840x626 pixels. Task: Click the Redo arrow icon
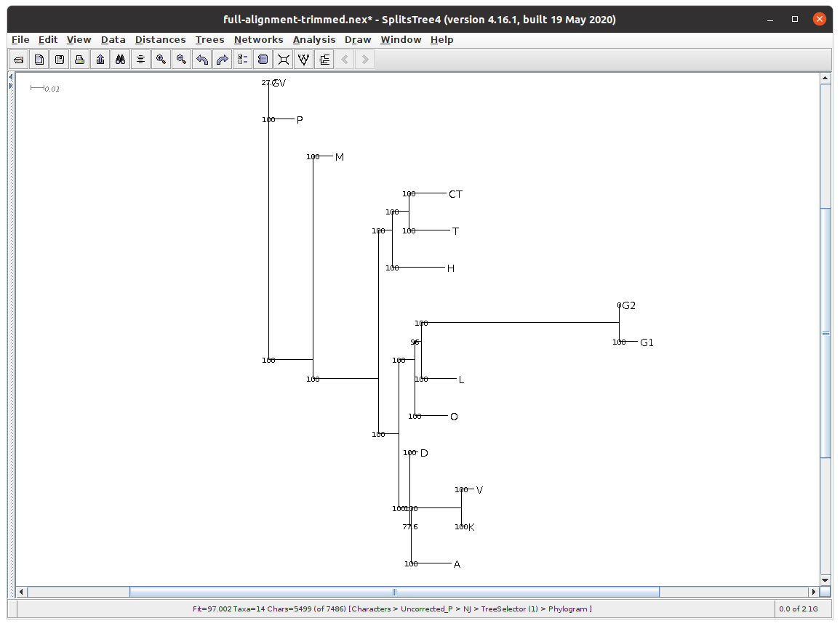pyautogui.click(x=223, y=60)
